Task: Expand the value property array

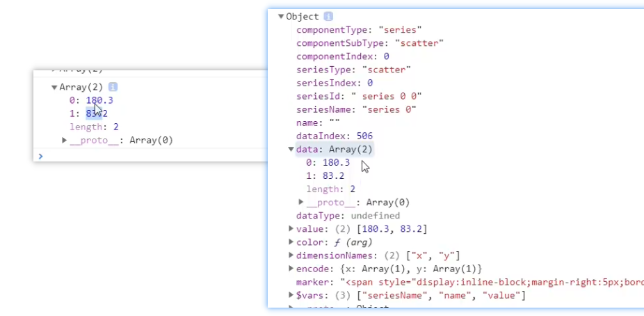Action: 291,229
